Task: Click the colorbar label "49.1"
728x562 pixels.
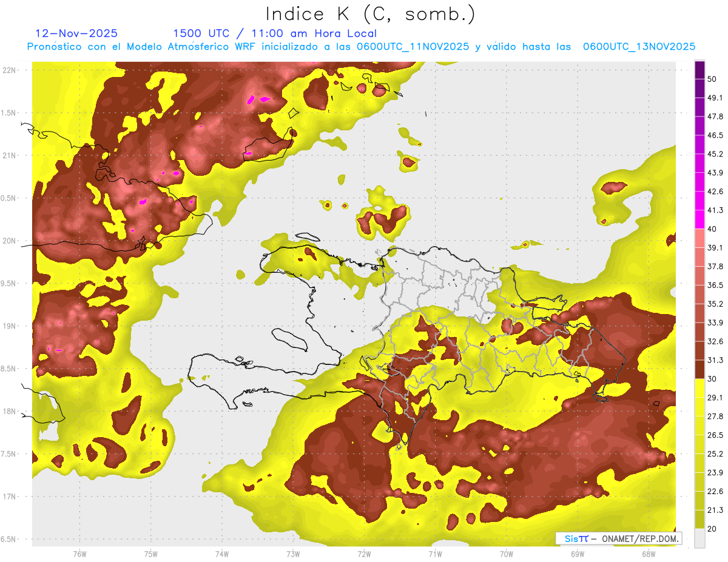Action: [715, 98]
